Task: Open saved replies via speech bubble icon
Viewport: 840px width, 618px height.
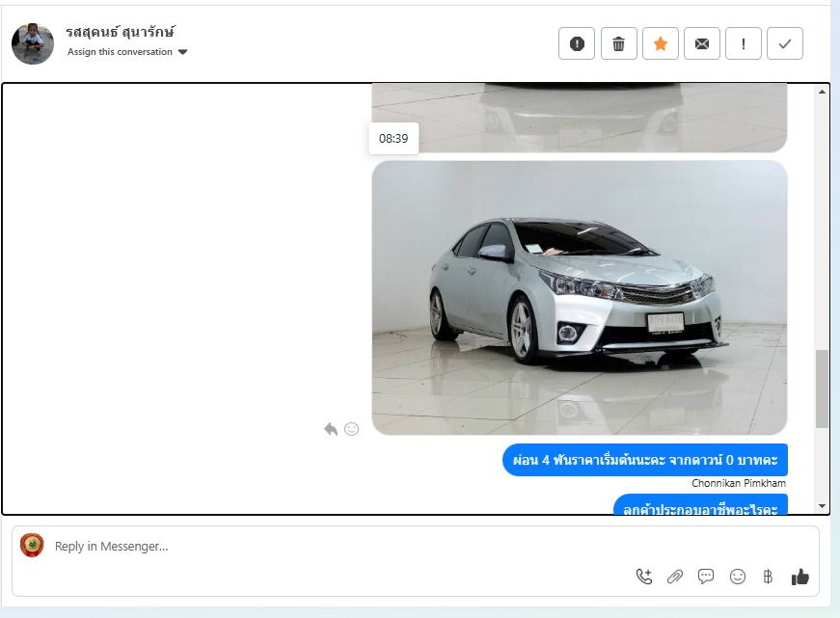Action: (x=706, y=577)
